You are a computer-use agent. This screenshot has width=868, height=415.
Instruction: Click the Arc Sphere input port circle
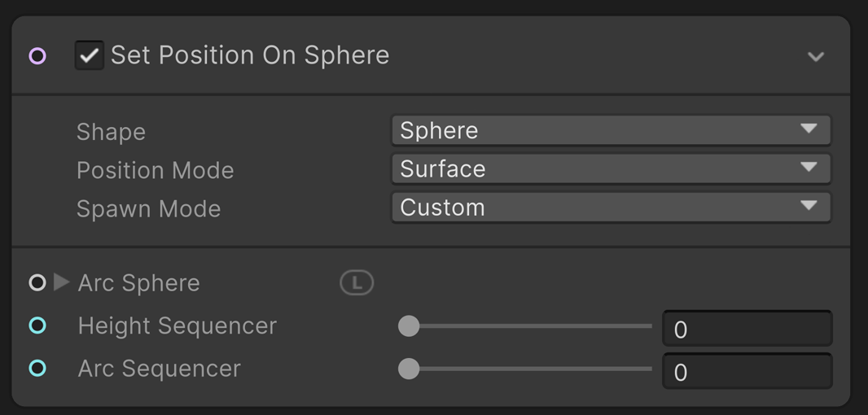pyautogui.click(x=37, y=283)
